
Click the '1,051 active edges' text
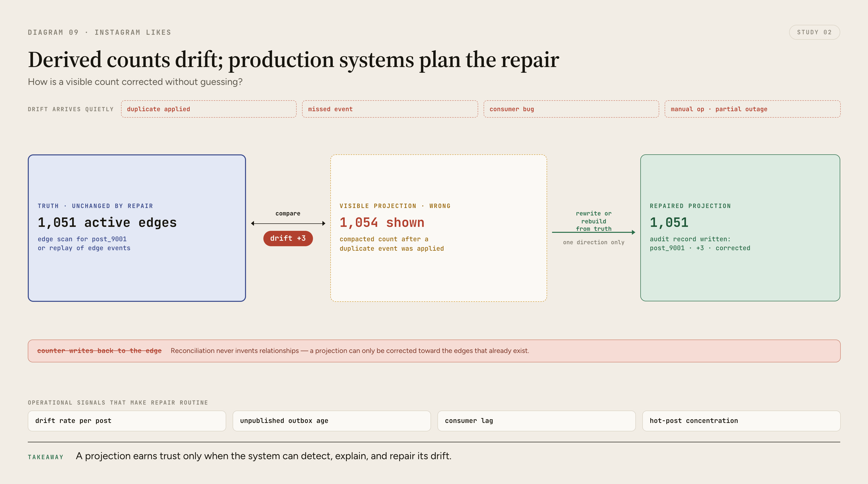(107, 223)
